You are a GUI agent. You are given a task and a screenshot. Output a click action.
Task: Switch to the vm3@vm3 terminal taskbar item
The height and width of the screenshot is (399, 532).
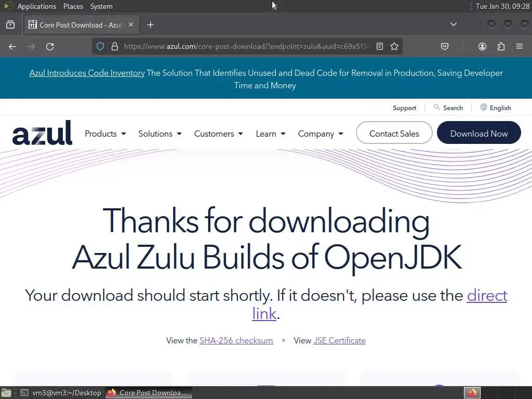tap(61, 393)
